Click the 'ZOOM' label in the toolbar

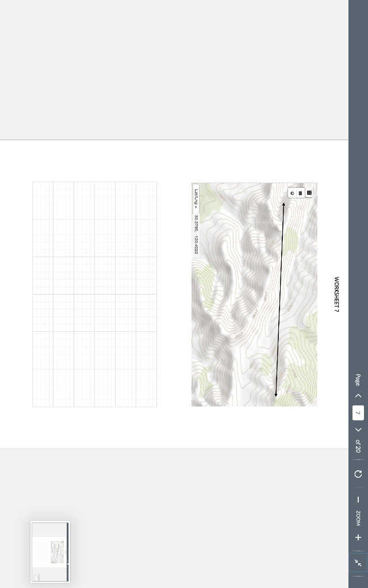[358, 519]
